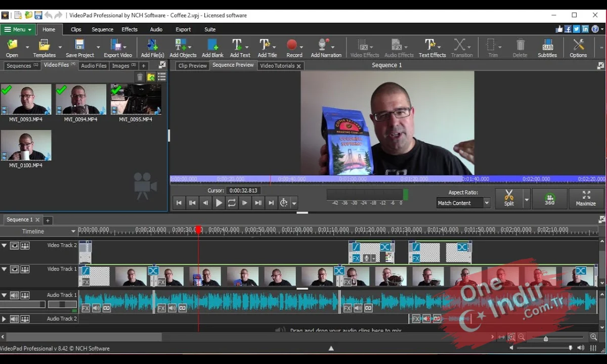Select the MVI_0100.MP4 thumbnail

(26, 145)
